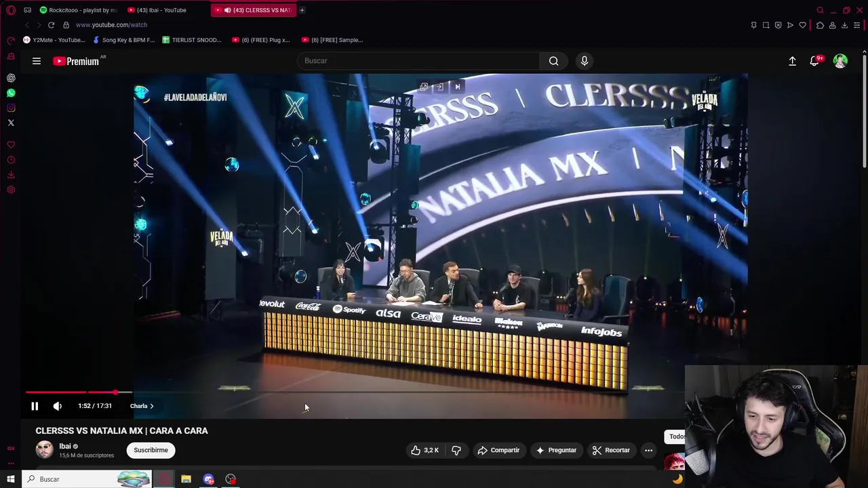Open Y2Mate - YouTube bookmark
The height and width of the screenshot is (488, 868).
click(x=54, y=40)
